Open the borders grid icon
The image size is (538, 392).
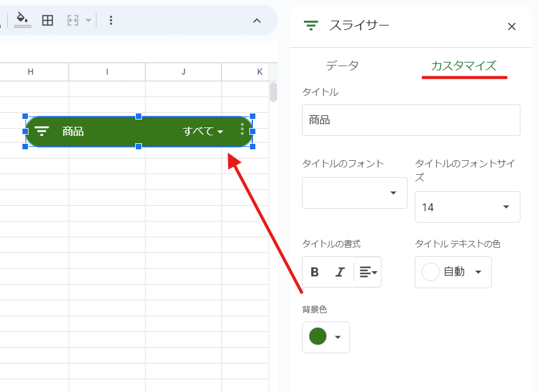47,20
